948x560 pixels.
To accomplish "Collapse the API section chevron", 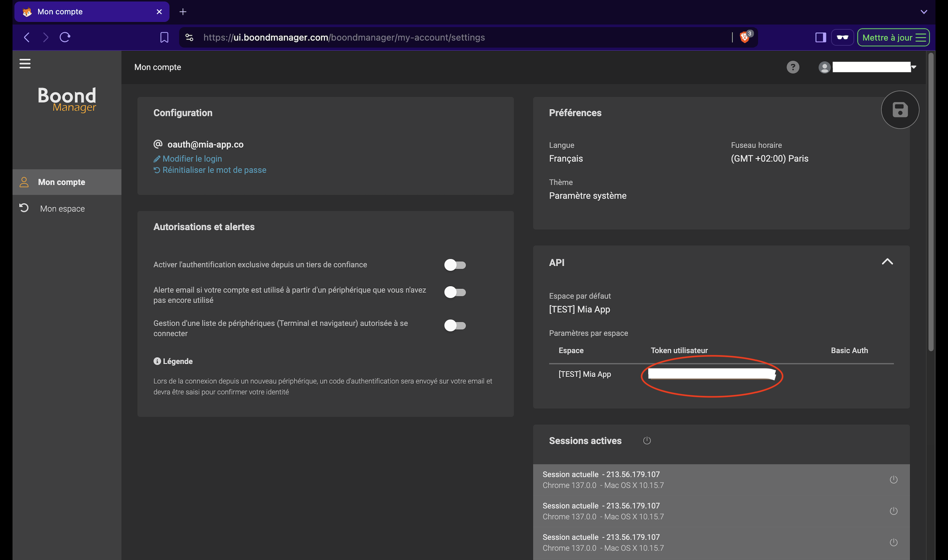I will 887,262.
